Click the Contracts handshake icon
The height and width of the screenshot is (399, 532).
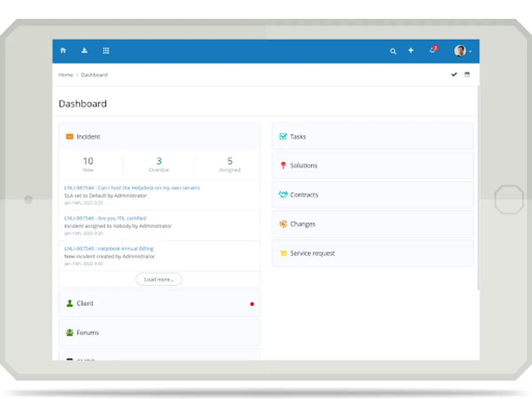pos(283,195)
